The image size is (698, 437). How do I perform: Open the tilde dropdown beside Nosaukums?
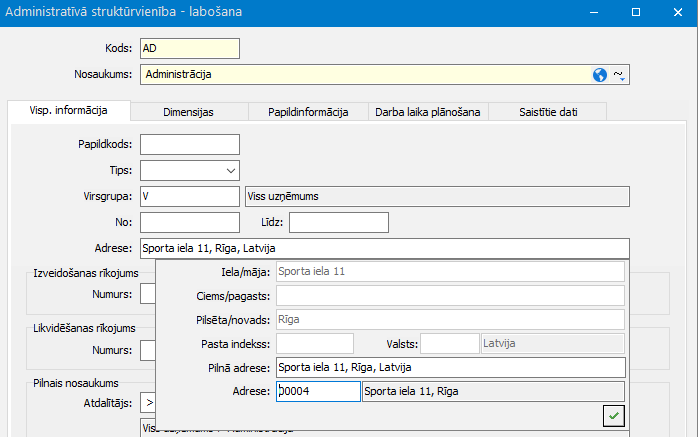618,75
